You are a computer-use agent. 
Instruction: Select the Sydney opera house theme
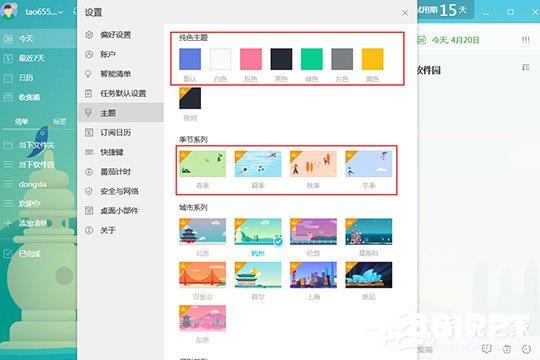[368, 275]
